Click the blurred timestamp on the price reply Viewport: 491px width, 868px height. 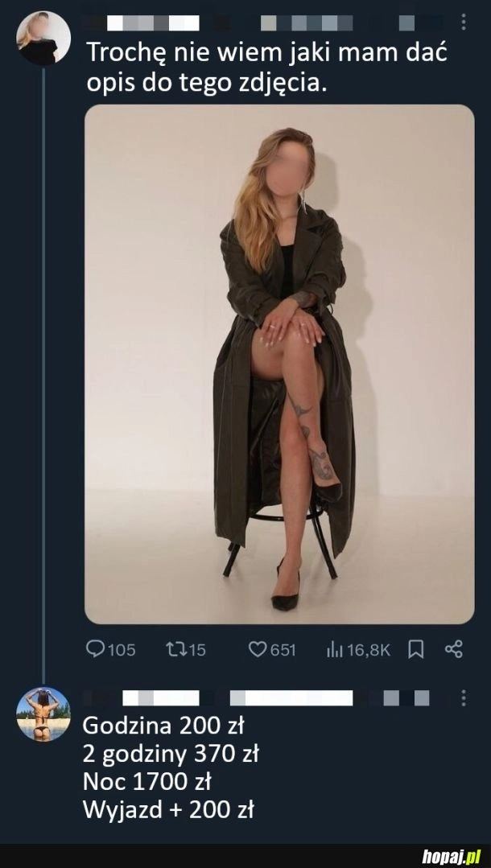(x=406, y=697)
